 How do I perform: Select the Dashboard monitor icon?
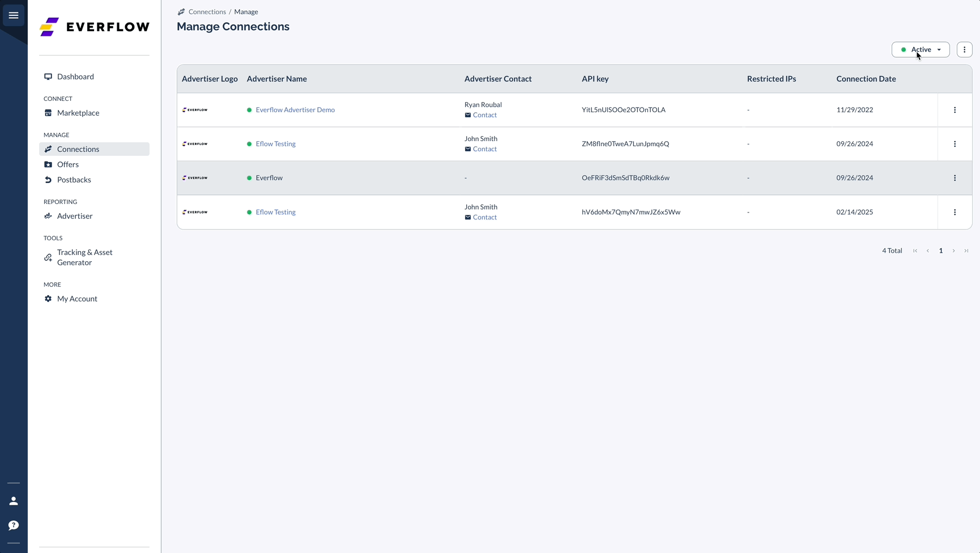click(49, 76)
